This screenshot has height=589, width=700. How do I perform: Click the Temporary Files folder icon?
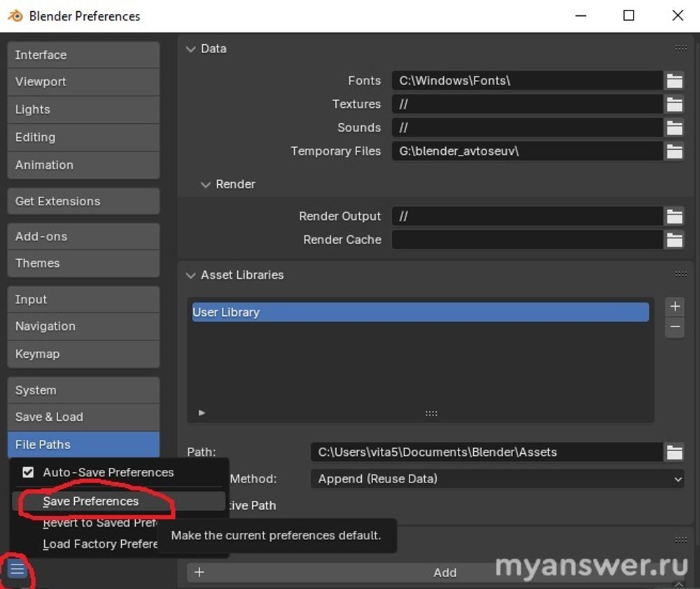674,151
